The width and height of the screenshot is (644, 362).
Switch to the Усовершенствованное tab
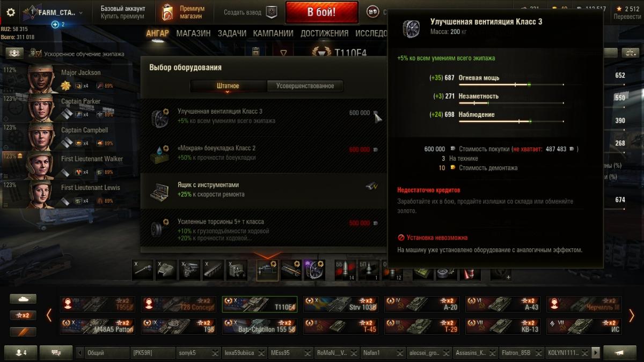click(305, 86)
